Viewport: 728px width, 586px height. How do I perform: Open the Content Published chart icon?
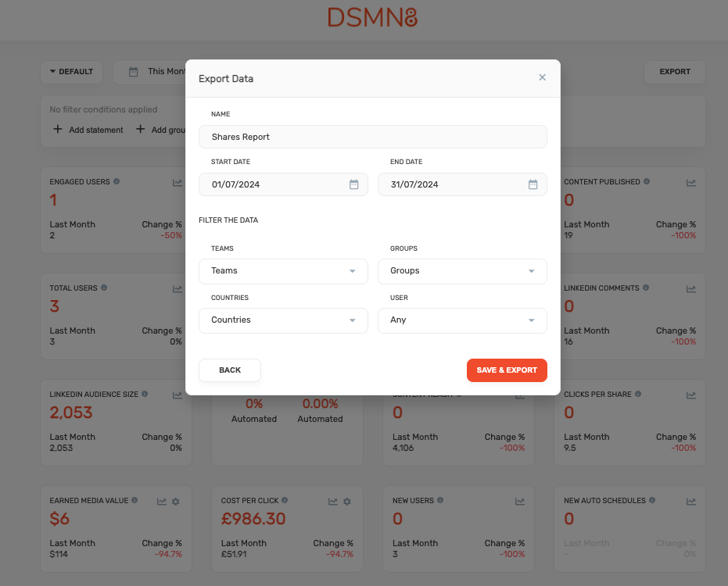click(x=691, y=183)
